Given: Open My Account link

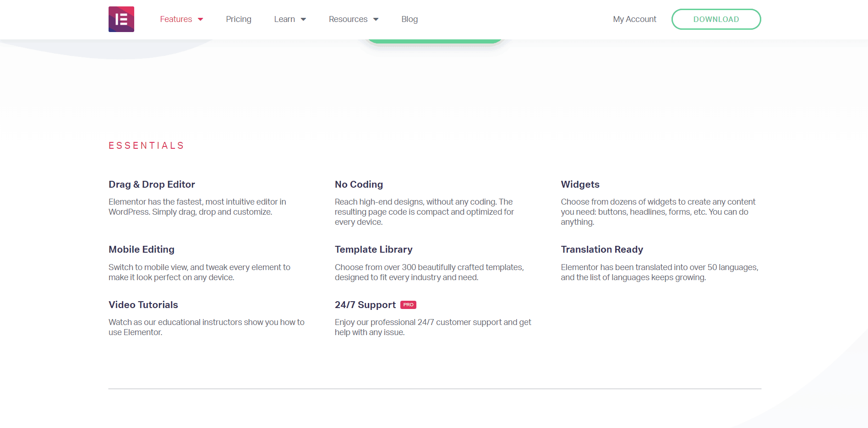Looking at the screenshot, I should click(x=634, y=19).
